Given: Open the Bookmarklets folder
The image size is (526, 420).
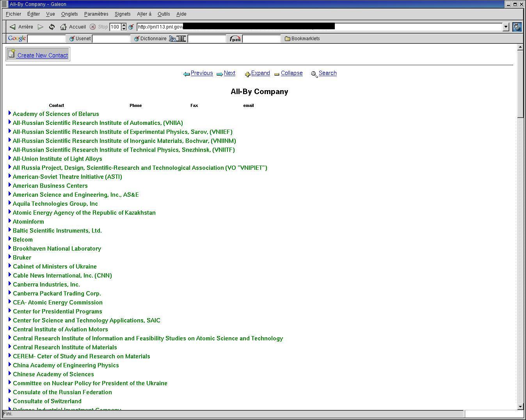Looking at the screenshot, I should click(x=302, y=39).
